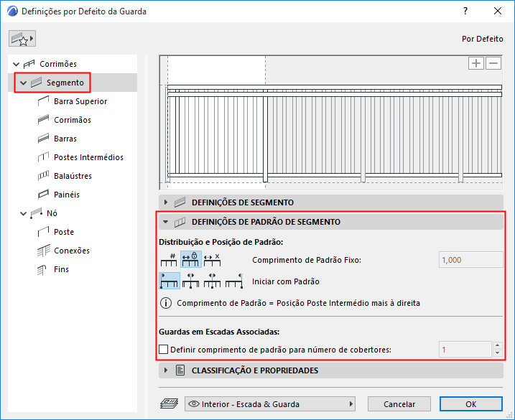The height and width of the screenshot is (420, 515).
Task: Open Interior - Escada & Guarda layer dropdown
Action: 270,404
